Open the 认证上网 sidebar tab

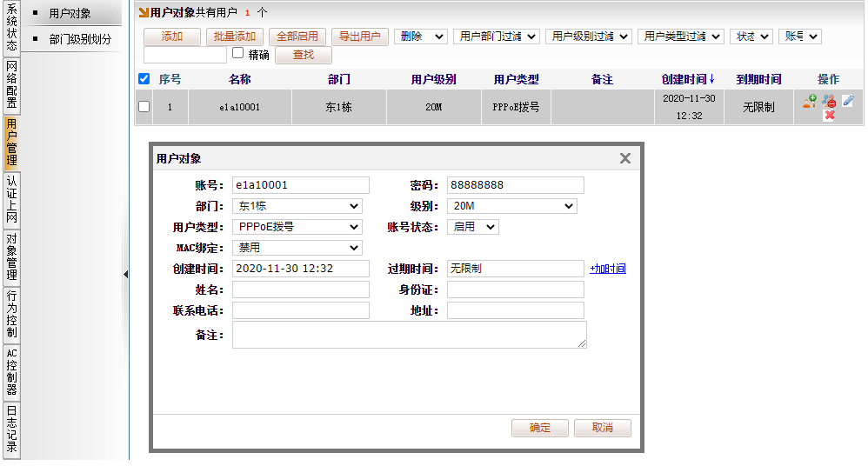click(11, 200)
